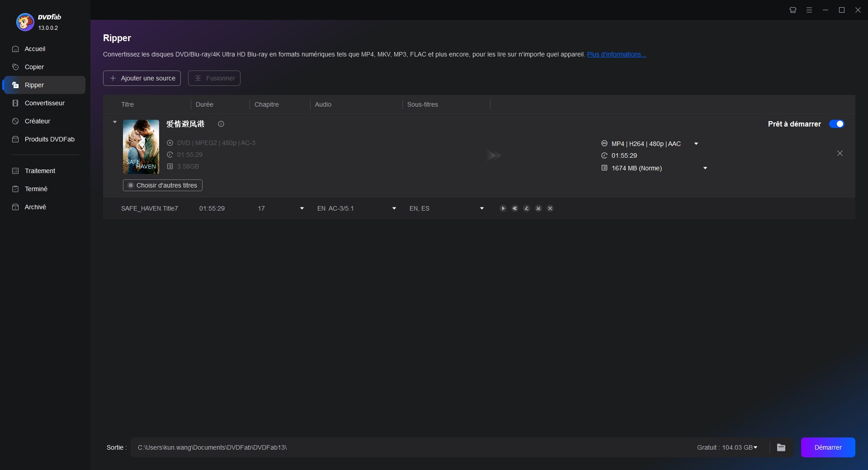Open the Terminé list

pyautogui.click(x=44, y=189)
